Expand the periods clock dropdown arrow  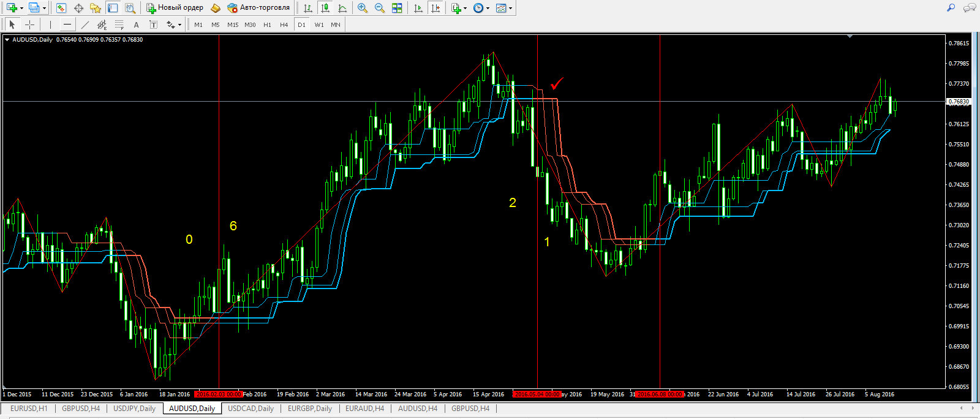(x=488, y=8)
